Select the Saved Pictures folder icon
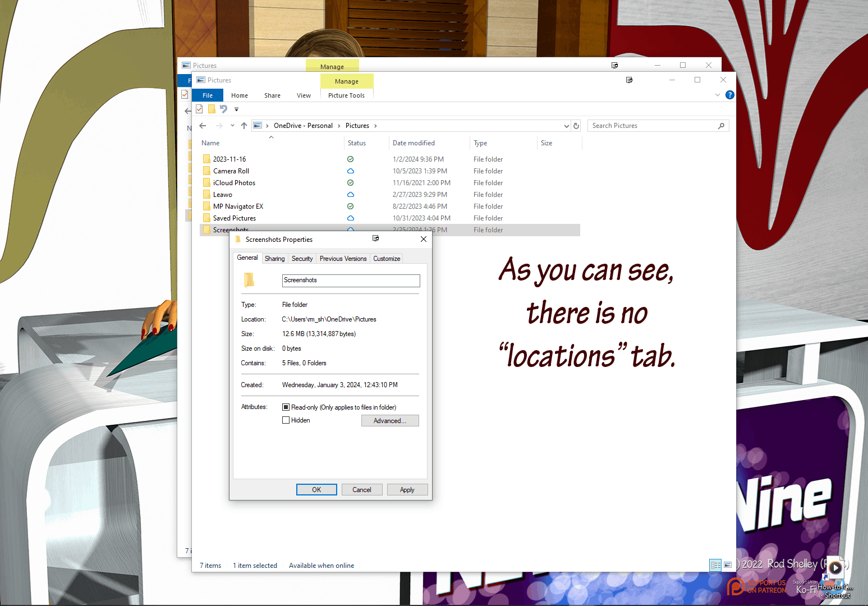The image size is (868, 606). click(206, 218)
